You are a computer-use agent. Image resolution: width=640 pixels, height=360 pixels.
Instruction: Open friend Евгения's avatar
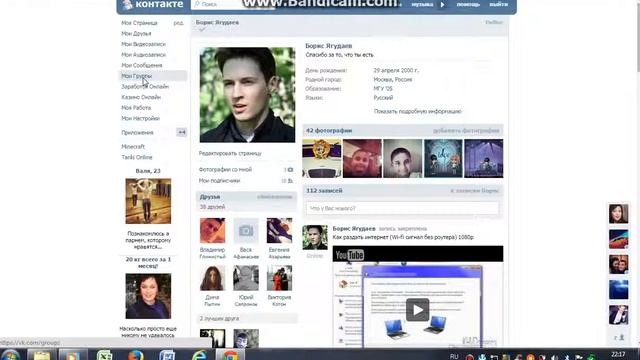[x=279, y=231]
